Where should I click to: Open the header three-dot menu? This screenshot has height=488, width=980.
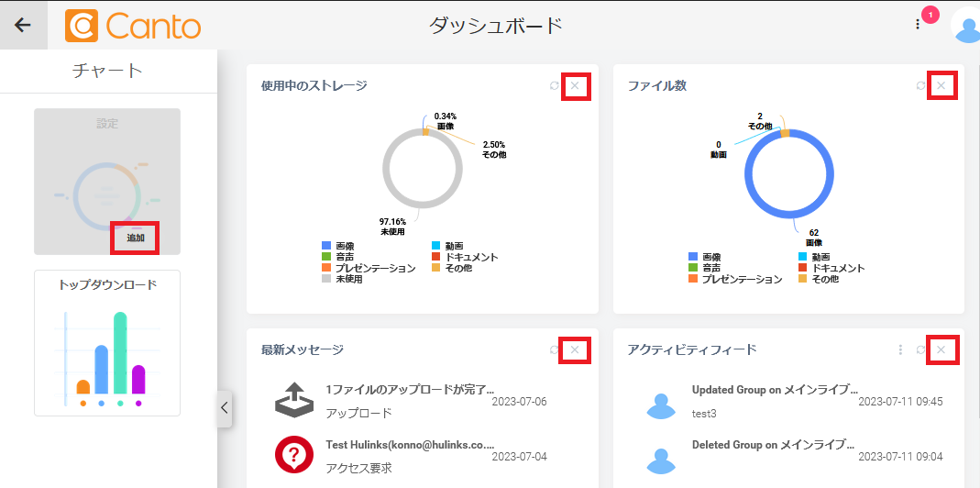[x=918, y=25]
